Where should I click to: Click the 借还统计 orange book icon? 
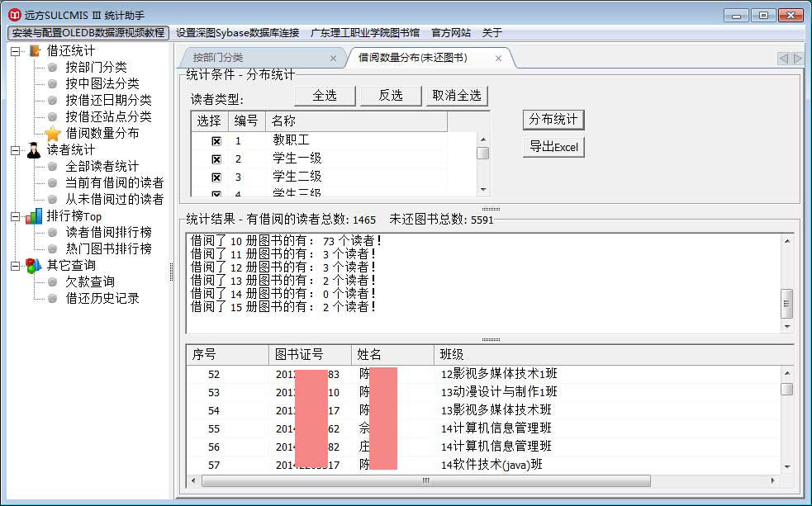[35, 50]
